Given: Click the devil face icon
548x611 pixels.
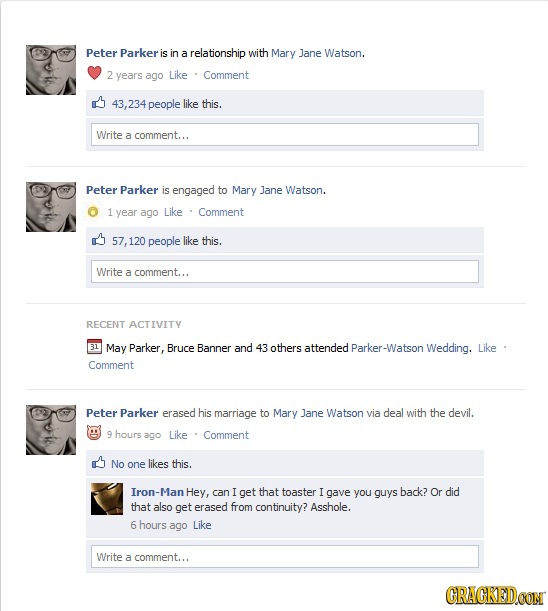Looking at the screenshot, I should (94, 433).
